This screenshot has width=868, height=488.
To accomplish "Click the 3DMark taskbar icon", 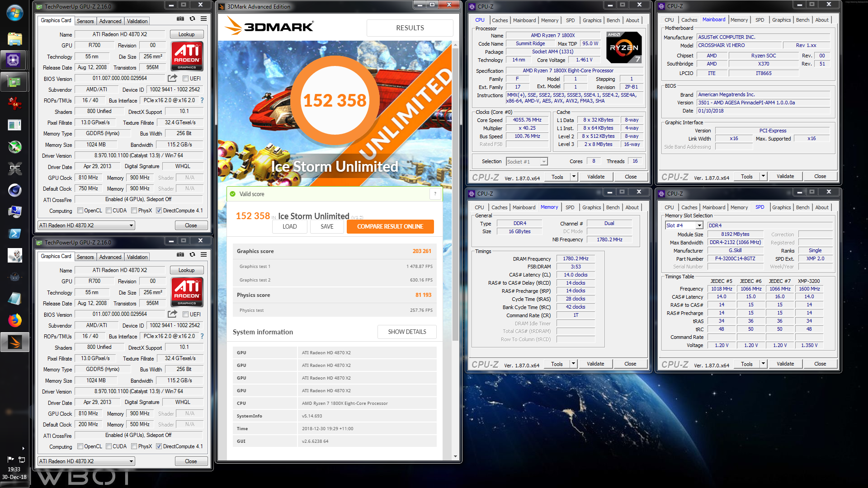I will click(x=15, y=342).
